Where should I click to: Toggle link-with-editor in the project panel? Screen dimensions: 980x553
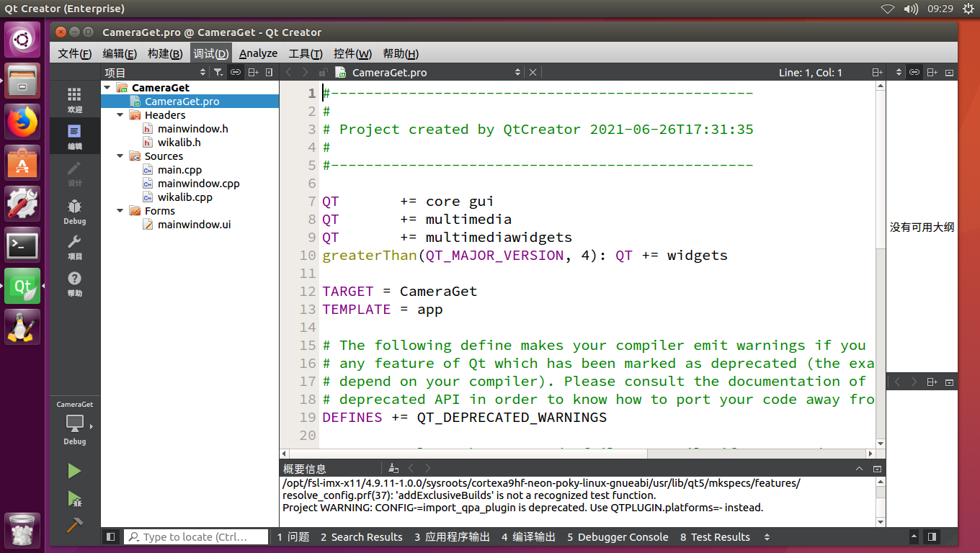(x=236, y=72)
